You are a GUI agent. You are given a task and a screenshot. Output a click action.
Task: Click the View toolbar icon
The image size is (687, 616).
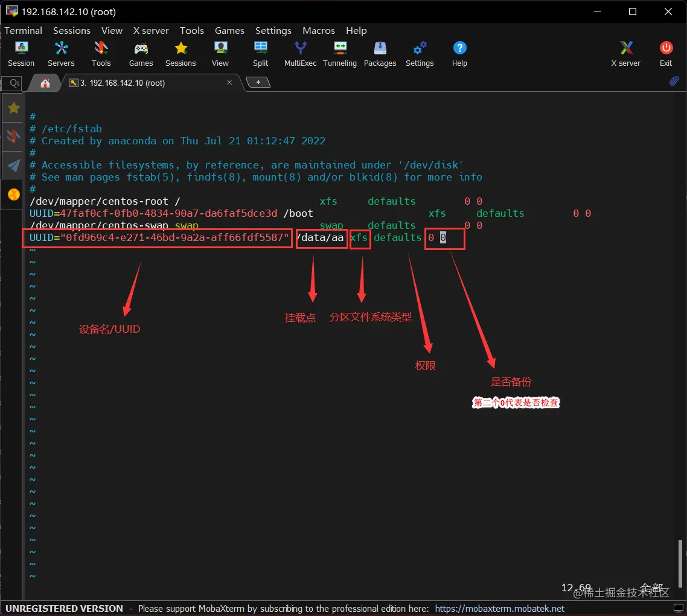tap(220, 54)
